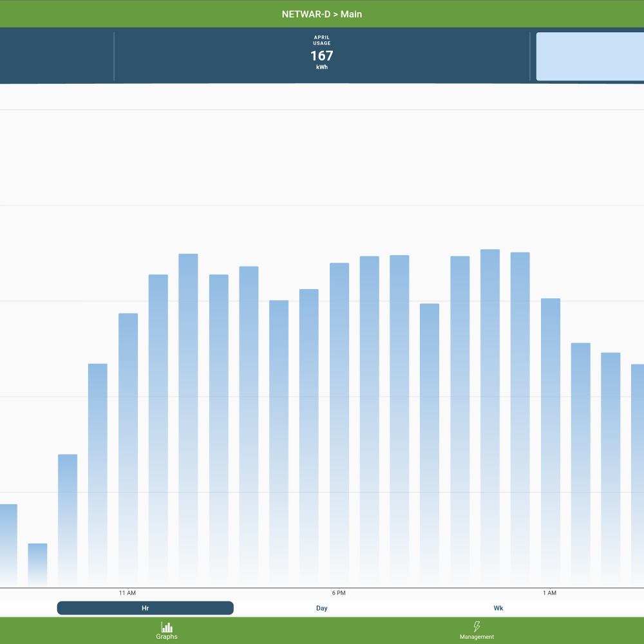Click the light blue panel at top right
The image size is (644, 644).
pos(590,57)
